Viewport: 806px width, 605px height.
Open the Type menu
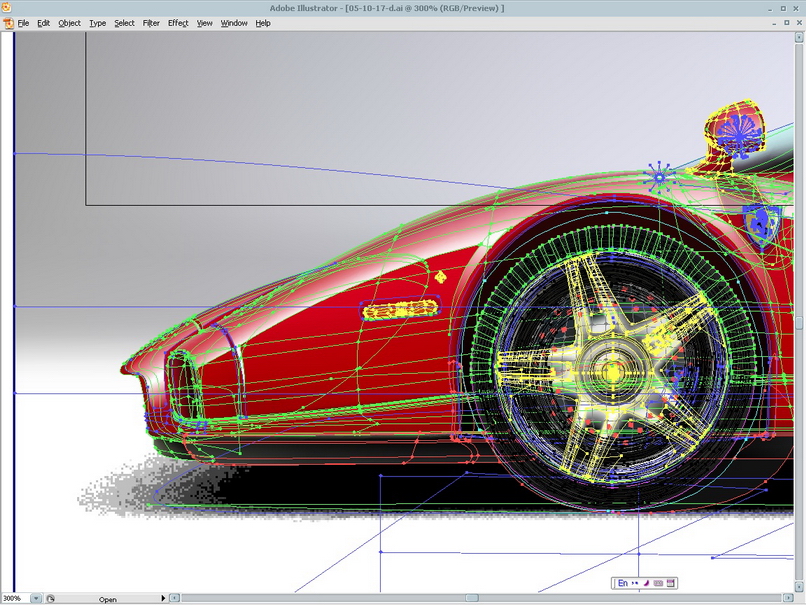coord(98,23)
